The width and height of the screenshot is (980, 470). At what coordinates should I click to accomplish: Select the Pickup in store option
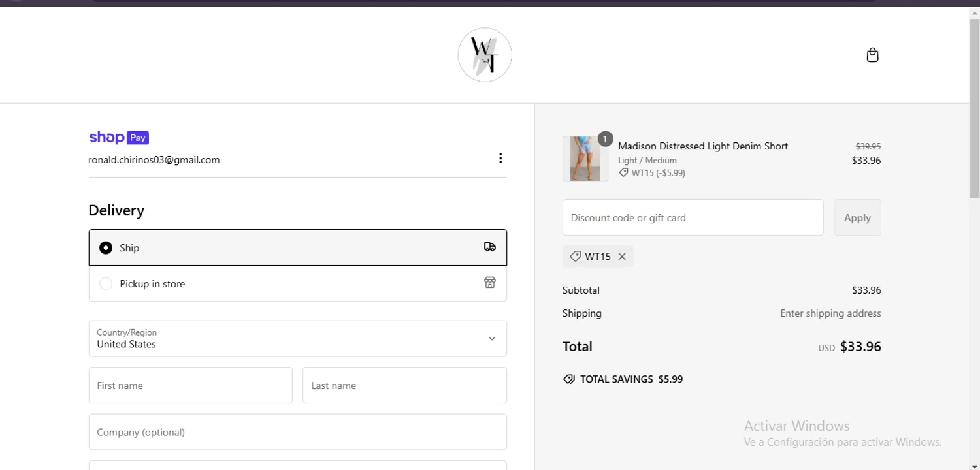tap(106, 284)
